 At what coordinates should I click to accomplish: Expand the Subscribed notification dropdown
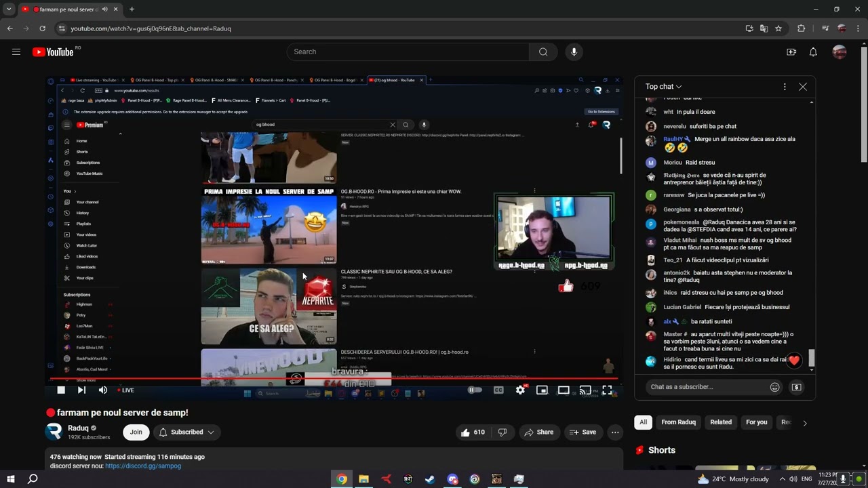pos(186,432)
